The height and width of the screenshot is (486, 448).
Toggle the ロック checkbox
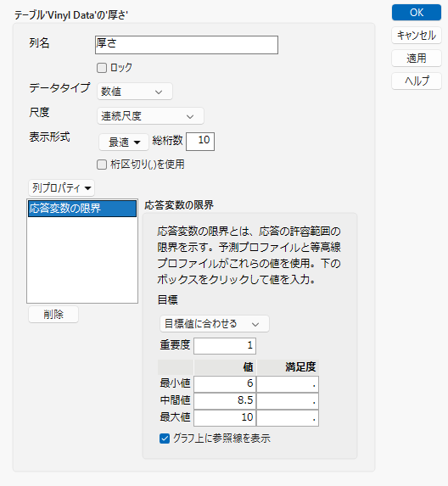click(x=102, y=68)
